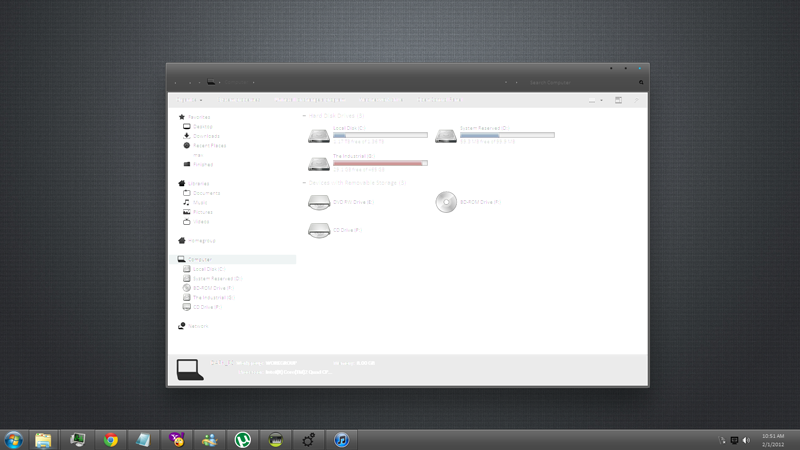800x450 pixels.
Task: Click Pictures icon under Libraries
Action: coord(187,212)
